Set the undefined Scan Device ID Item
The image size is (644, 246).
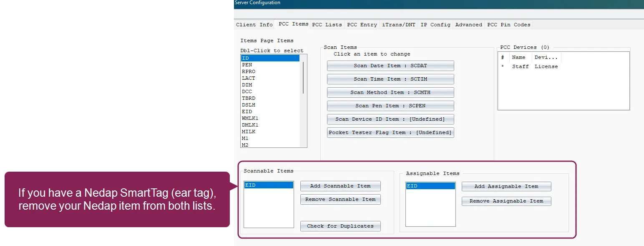390,119
